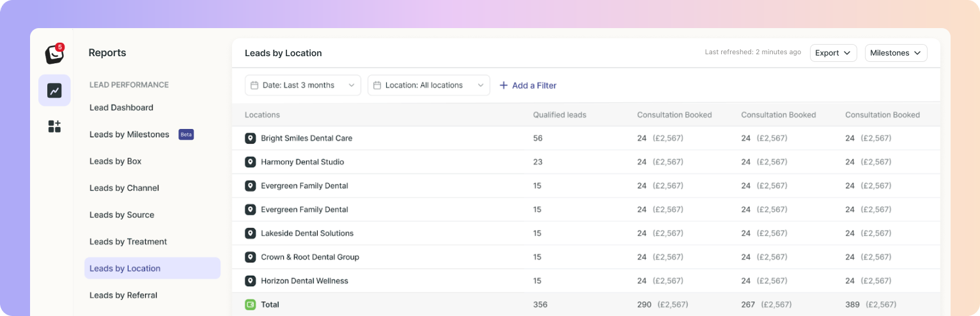Screen dimensions: 980x316
Task: Click the Reports sidebar heading
Action: click(x=107, y=53)
